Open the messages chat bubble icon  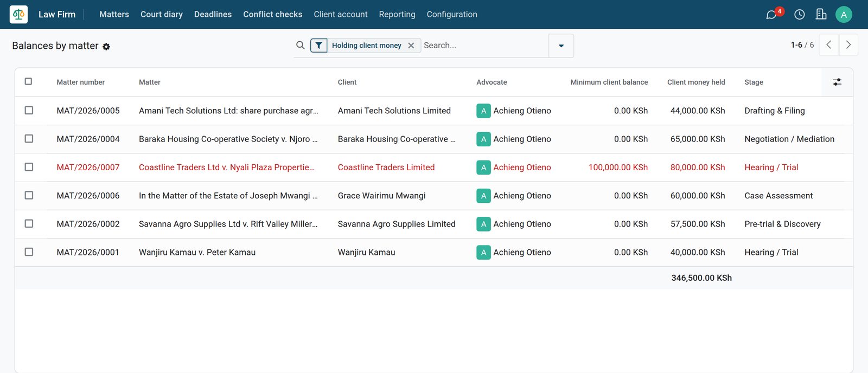771,15
